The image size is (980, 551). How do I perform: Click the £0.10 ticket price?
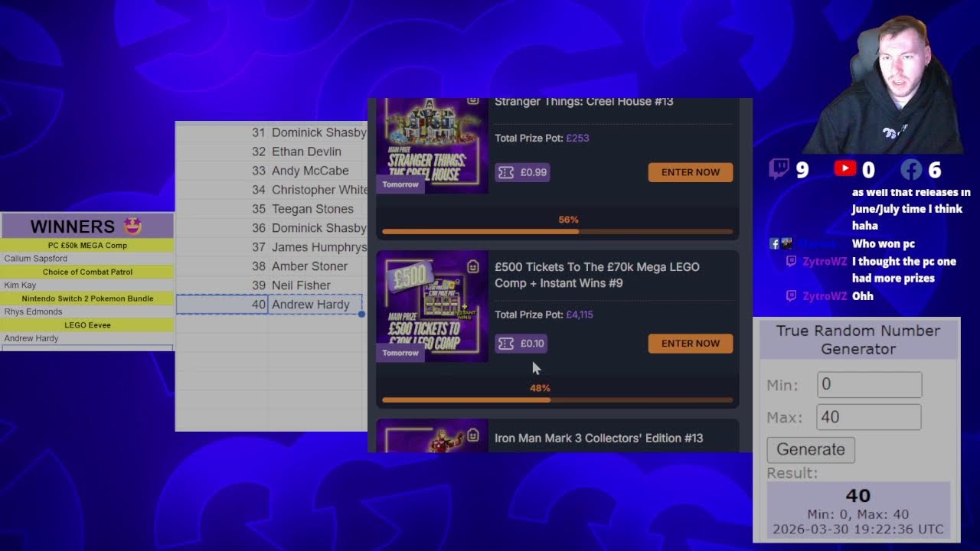click(532, 344)
